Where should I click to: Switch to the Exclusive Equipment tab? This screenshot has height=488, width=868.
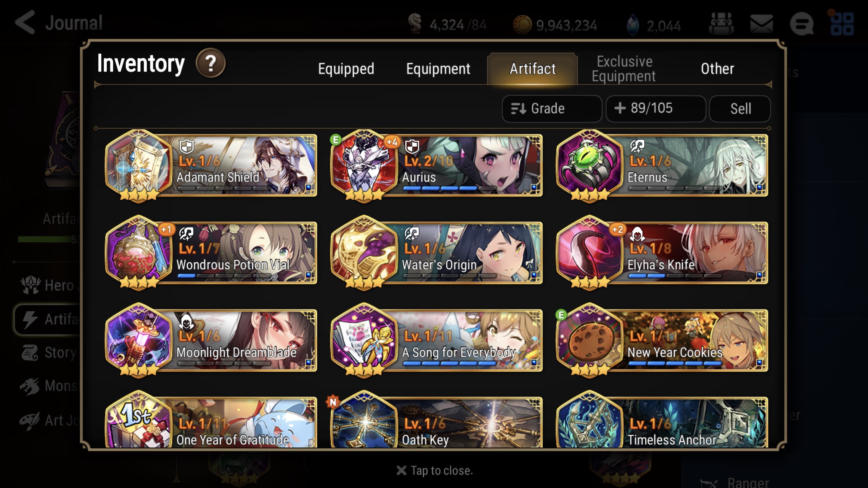pyautogui.click(x=624, y=69)
